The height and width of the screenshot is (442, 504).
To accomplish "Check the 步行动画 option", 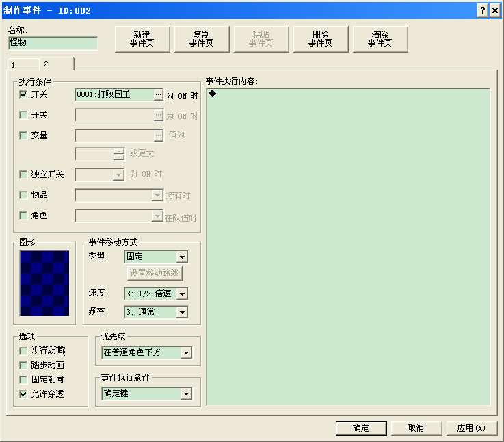I will click(x=23, y=350).
